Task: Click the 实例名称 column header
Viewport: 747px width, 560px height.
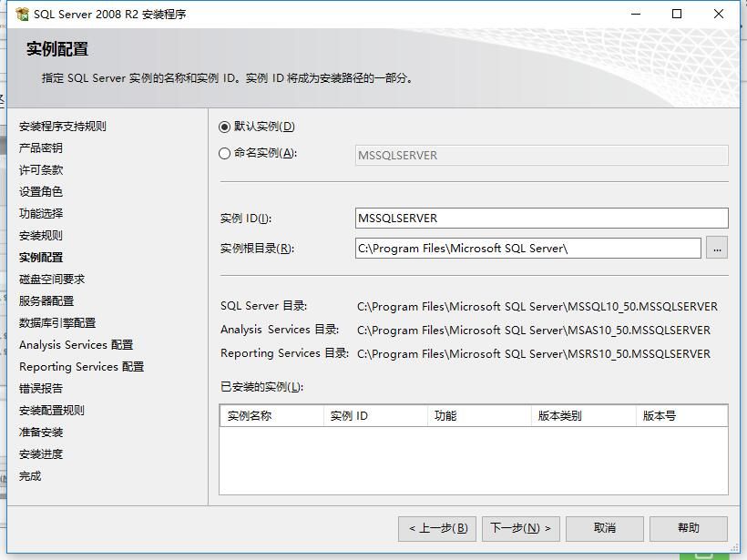Action: (271, 416)
